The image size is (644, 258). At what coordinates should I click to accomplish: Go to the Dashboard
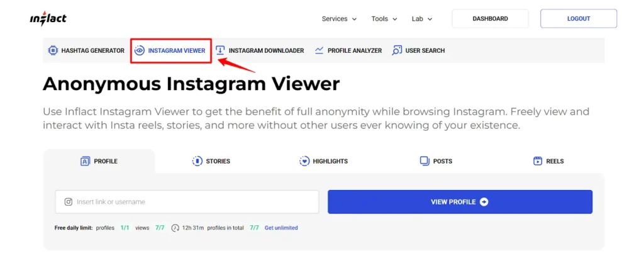490,18
